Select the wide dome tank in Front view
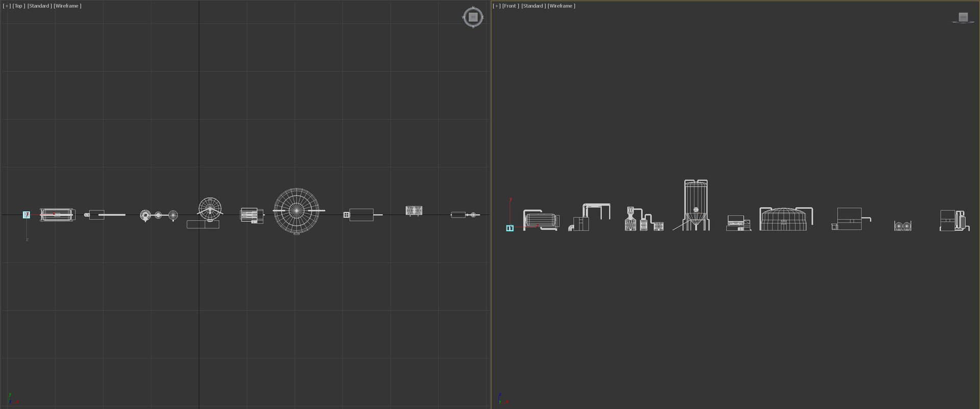The width and height of the screenshot is (980, 409). (786, 219)
